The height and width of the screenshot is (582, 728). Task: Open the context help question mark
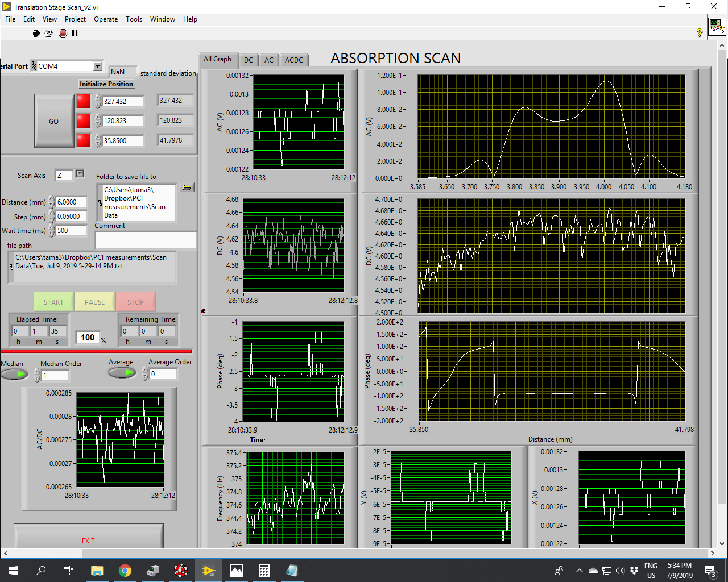[700, 33]
